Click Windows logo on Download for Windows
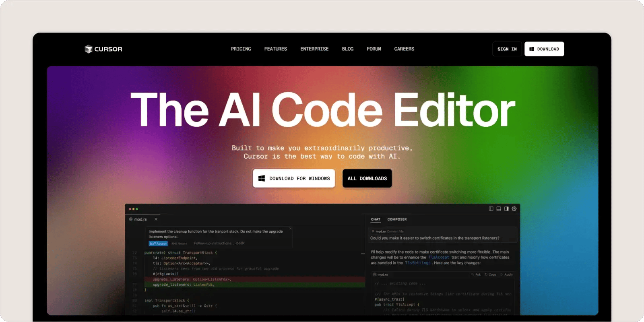 261,178
